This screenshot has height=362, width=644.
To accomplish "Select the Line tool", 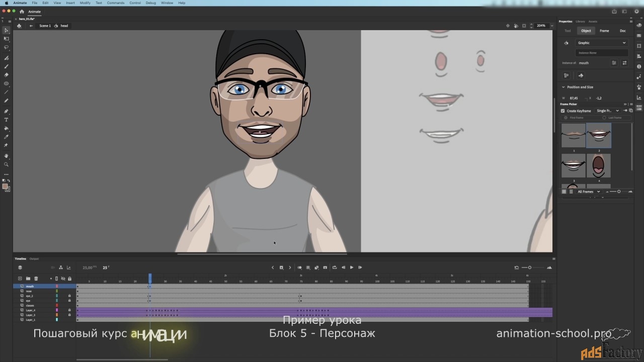I will coord(7,92).
